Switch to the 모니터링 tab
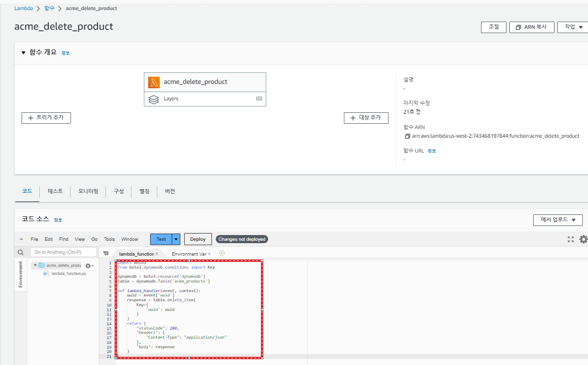Screen dimensions: 588x365 (x=88, y=191)
